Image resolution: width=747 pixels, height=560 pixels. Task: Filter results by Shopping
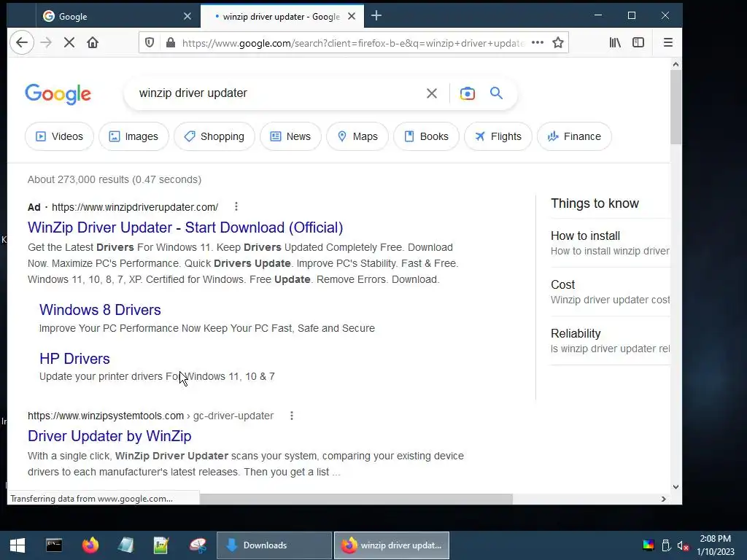tap(214, 136)
